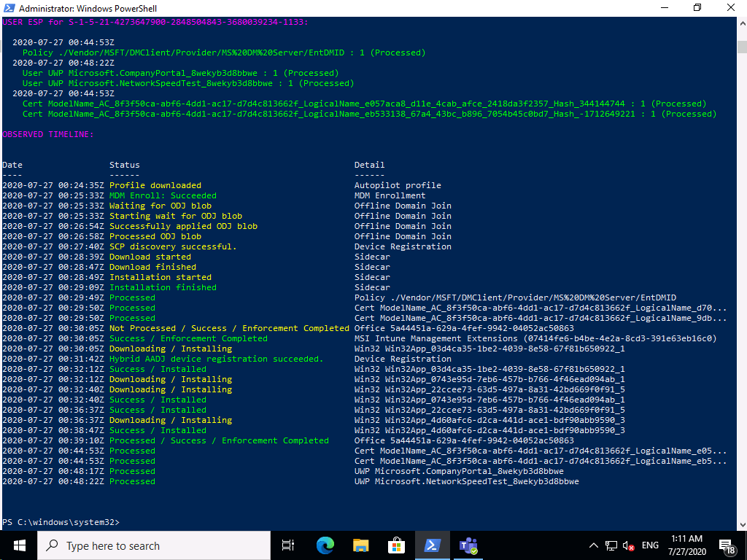Close the PowerShell window
The width and height of the screenshot is (747, 560).
tap(731, 7)
